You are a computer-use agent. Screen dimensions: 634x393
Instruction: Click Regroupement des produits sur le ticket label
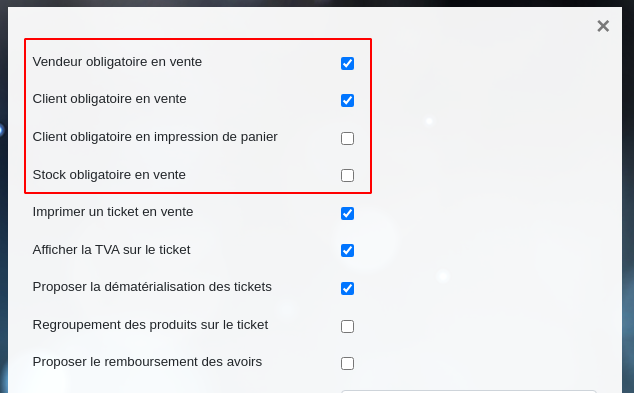tap(150, 325)
